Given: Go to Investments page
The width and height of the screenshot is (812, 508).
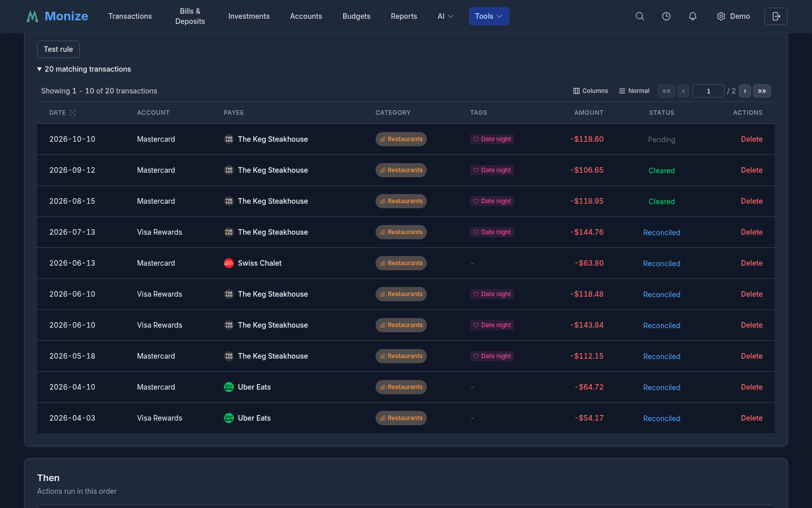Looking at the screenshot, I should coord(249,16).
